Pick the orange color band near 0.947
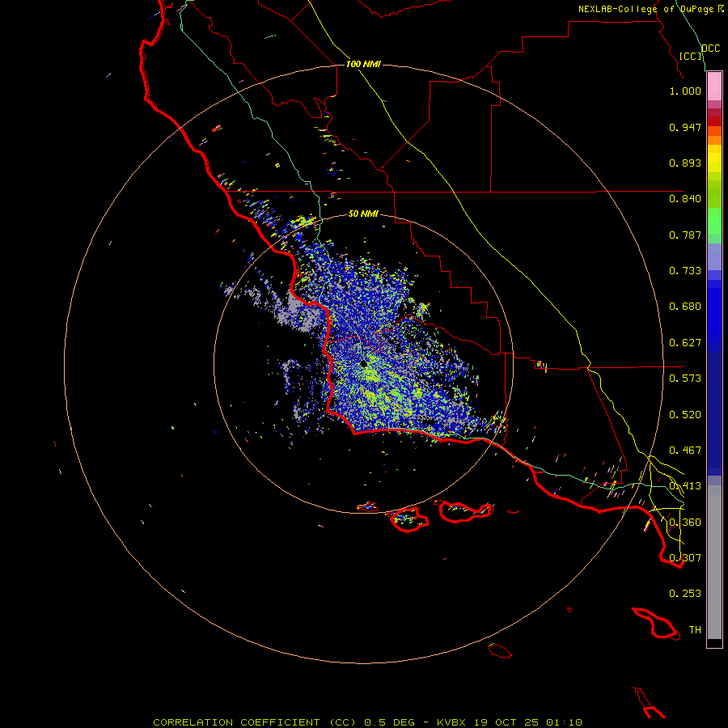728x728 pixels. point(714,131)
